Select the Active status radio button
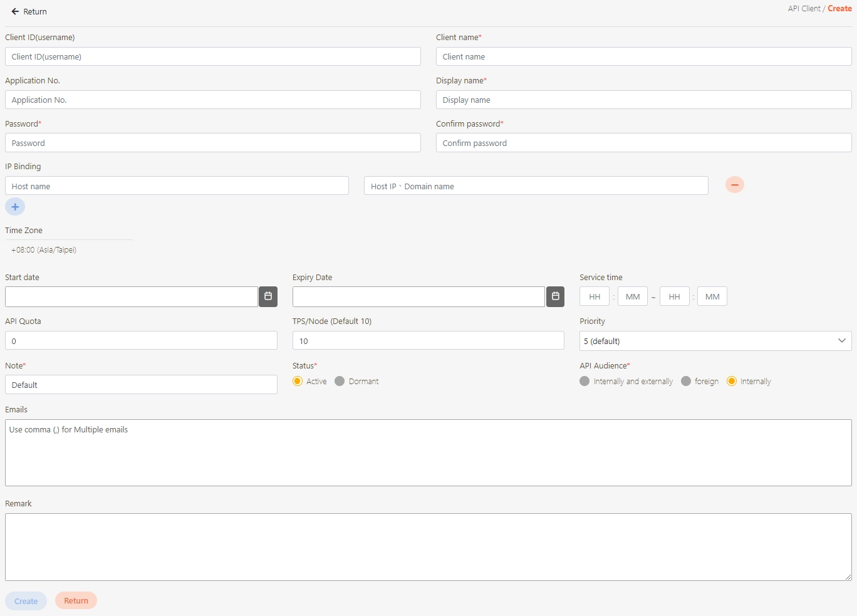The width and height of the screenshot is (857, 616). pyautogui.click(x=298, y=382)
